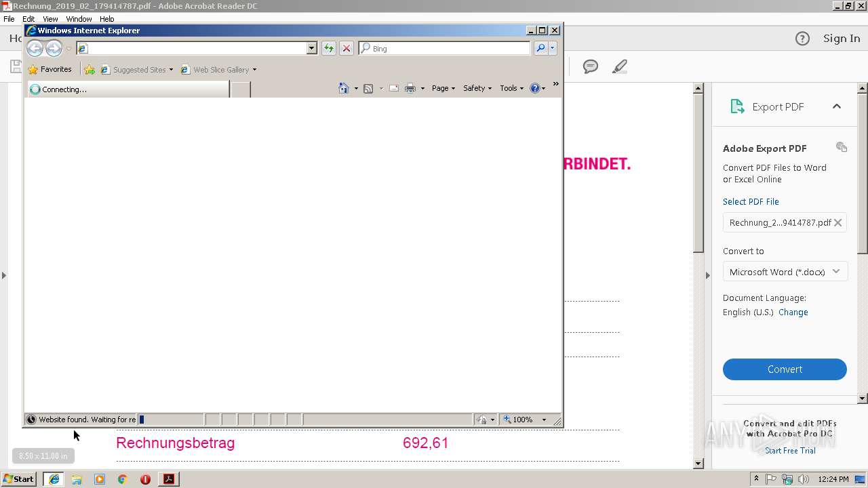The height and width of the screenshot is (488, 868).
Task: Click the Convert button
Action: [x=785, y=369]
